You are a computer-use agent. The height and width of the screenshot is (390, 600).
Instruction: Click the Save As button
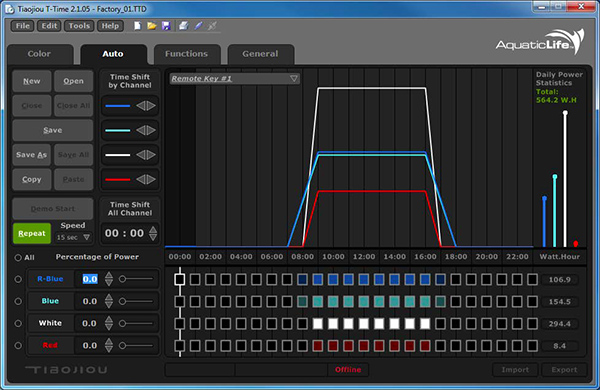pos(32,155)
